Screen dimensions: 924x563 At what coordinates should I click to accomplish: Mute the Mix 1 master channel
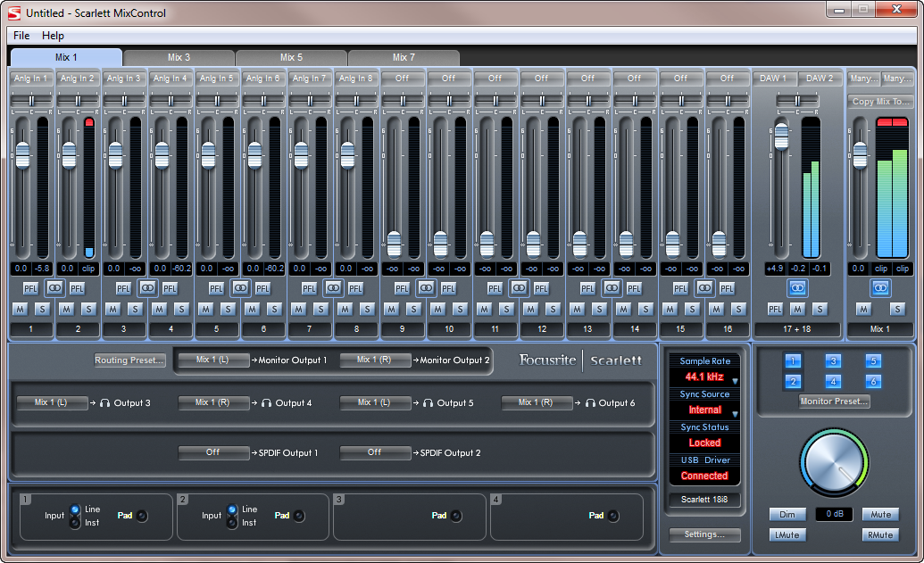point(863,310)
